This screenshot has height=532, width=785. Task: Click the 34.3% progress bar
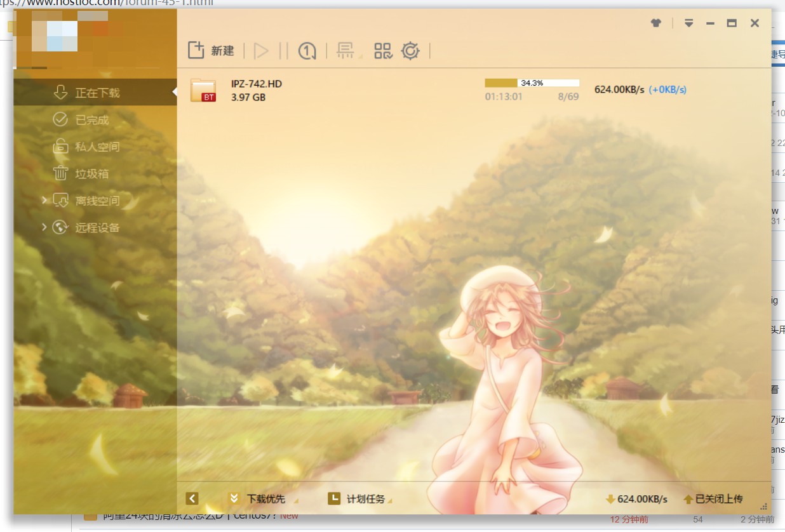pos(532,83)
